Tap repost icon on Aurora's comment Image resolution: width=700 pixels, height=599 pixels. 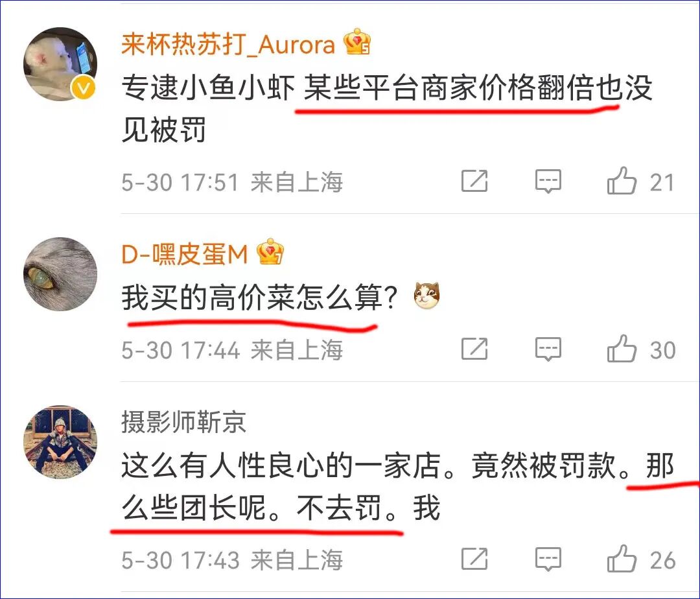coord(474,181)
